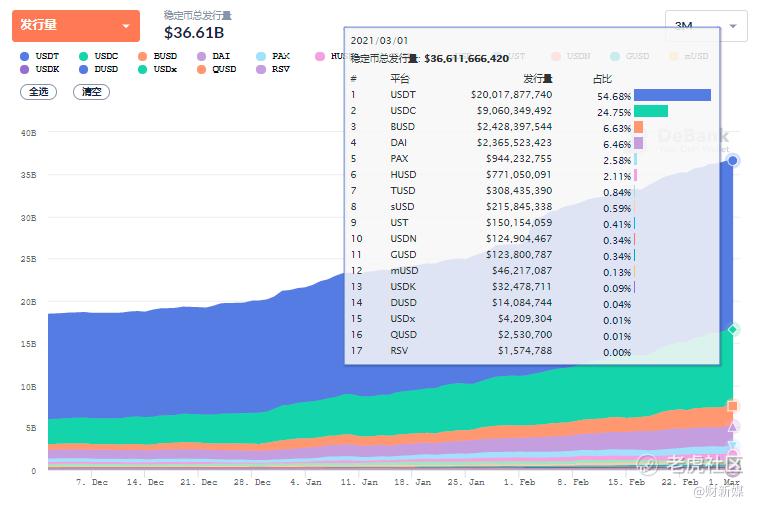Click the orange BUSD percentage bar in tooltip
The height and width of the screenshot is (509, 758).
(x=639, y=127)
